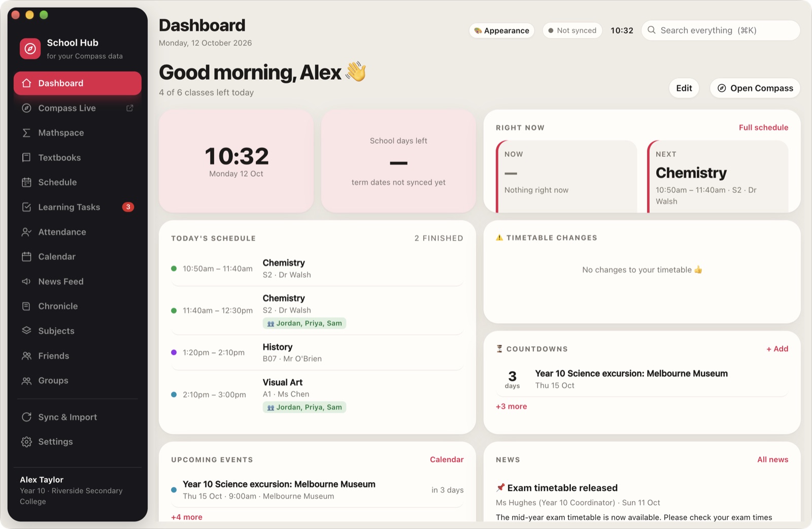Select Attendance in the sidebar
812x529 pixels.
coord(78,232)
